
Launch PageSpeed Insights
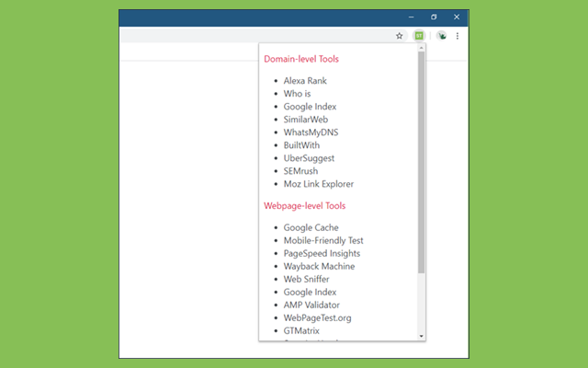tap(322, 254)
